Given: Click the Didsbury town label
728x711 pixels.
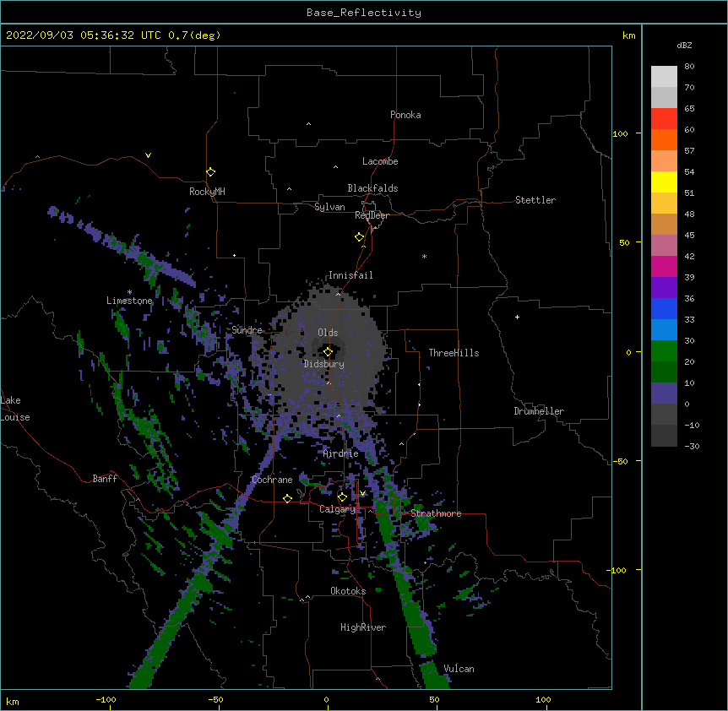Looking at the screenshot, I should click(x=323, y=364).
